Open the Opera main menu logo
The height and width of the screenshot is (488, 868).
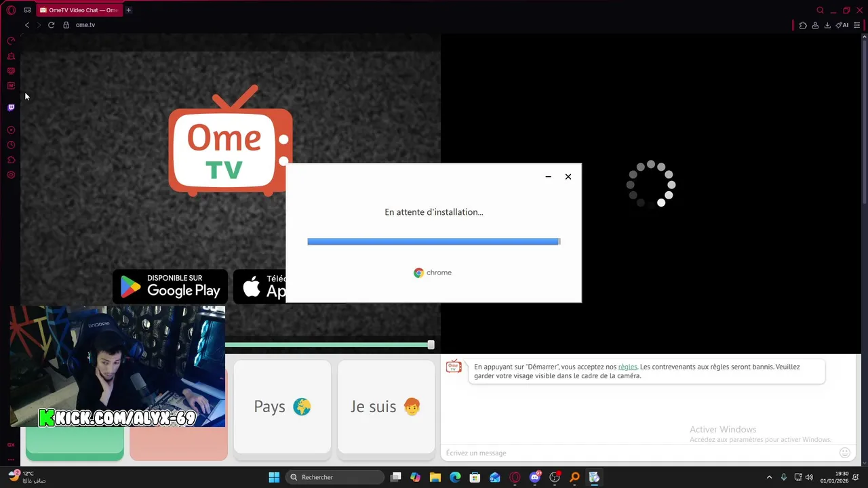pos(11,10)
